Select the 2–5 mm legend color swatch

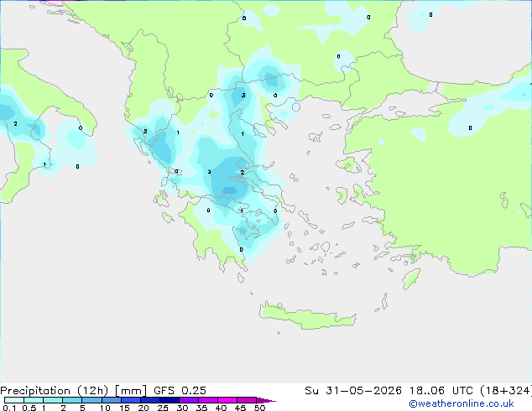[x=72, y=400]
